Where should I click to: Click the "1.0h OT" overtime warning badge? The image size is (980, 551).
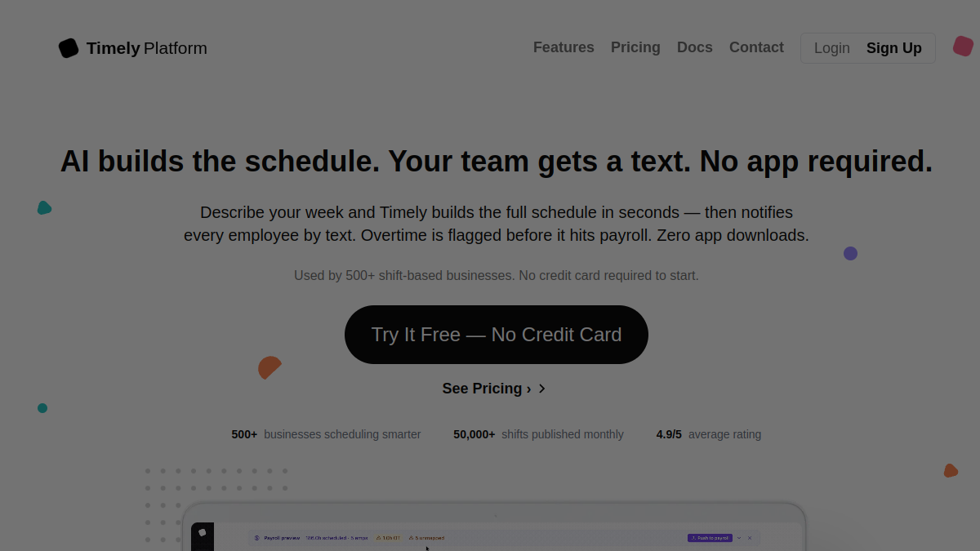[x=389, y=538]
